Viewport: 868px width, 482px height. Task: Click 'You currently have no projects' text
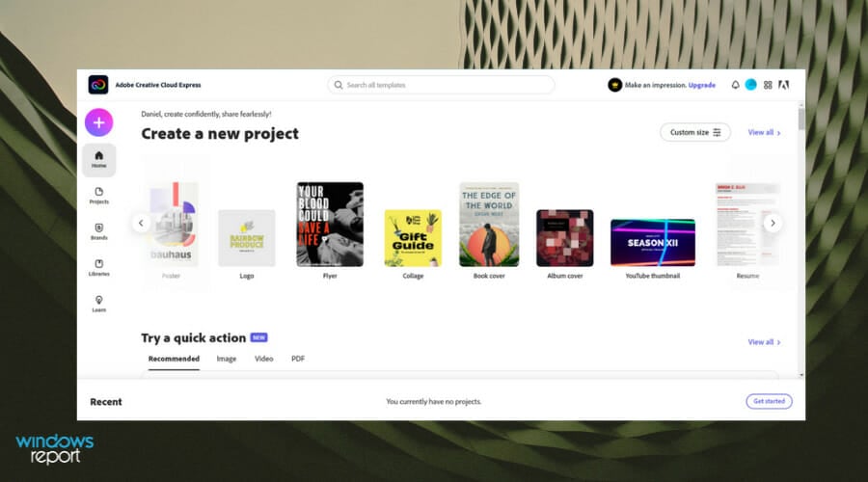pyautogui.click(x=433, y=402)
